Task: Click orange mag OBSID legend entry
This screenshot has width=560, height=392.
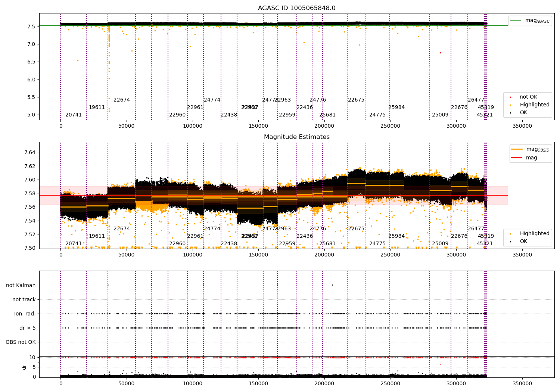Action: (531, 149)
